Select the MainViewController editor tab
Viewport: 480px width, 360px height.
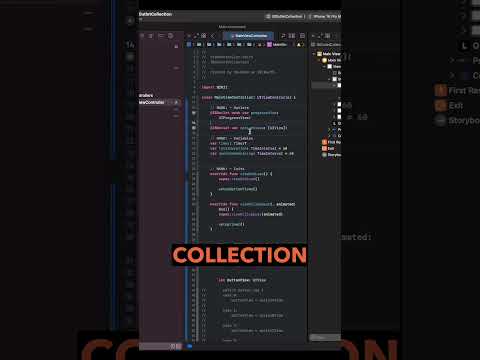point(249,36)
